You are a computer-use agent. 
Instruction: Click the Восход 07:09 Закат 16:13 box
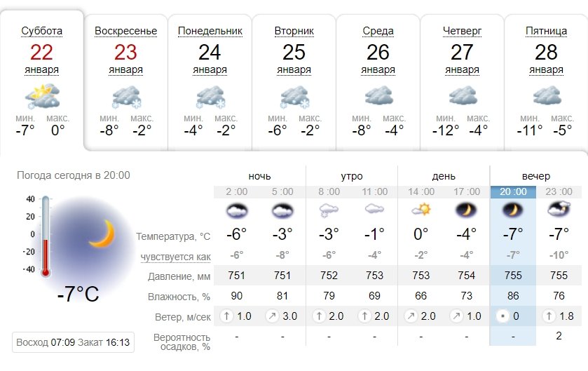[74, 343]
